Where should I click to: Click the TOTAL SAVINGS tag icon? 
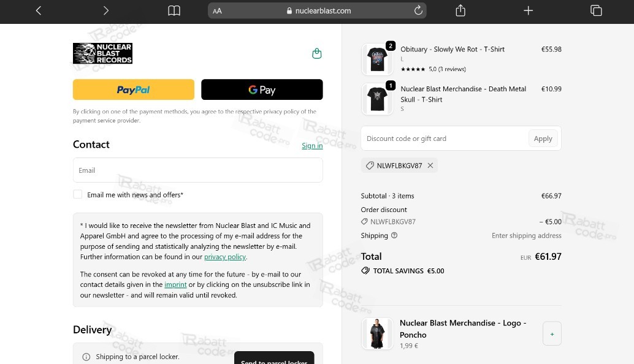(365, 271)
